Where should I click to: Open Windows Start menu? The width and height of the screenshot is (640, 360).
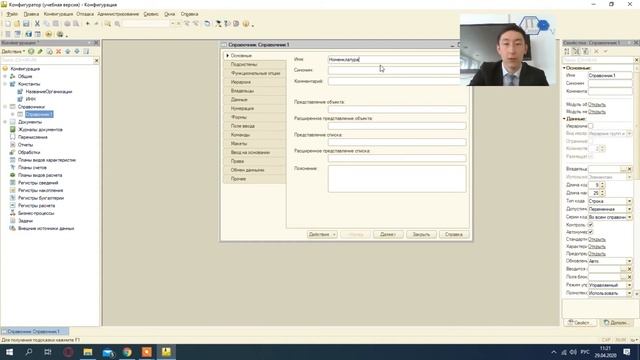point(9,352)
